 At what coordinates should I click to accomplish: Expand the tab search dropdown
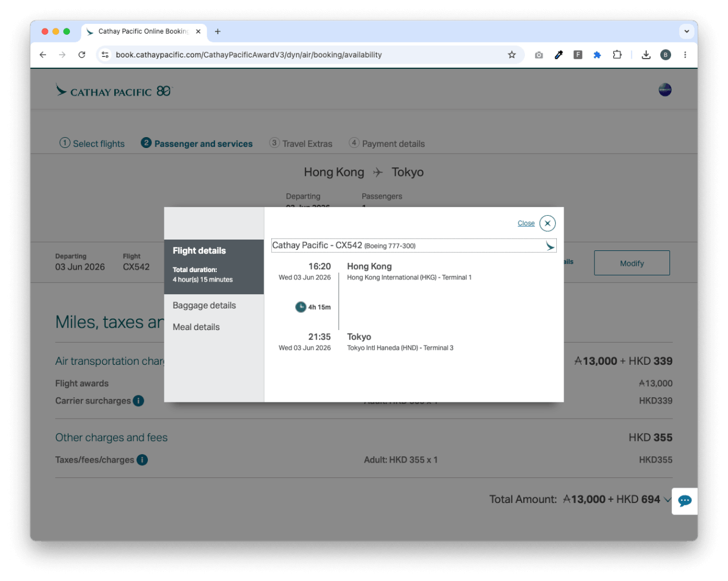click(686, 31)
